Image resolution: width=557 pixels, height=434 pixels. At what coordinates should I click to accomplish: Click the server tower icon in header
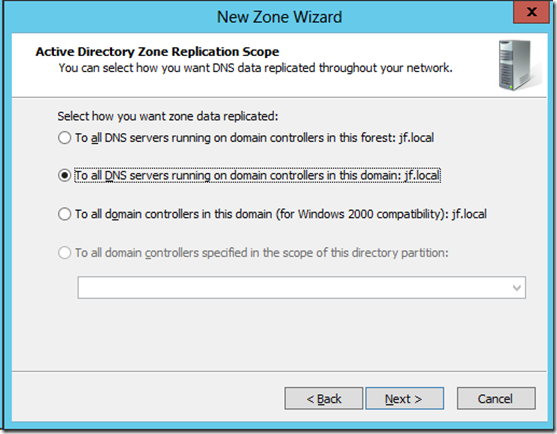point(519,65)
